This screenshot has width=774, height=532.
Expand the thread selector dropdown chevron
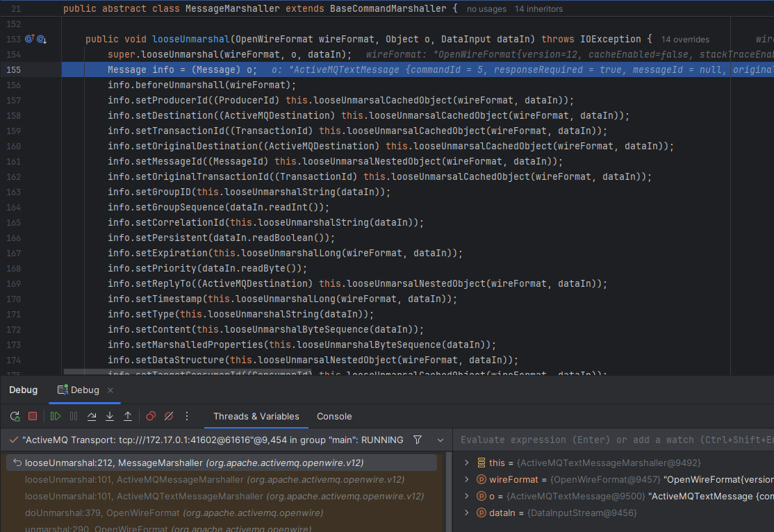coord(440,440)
